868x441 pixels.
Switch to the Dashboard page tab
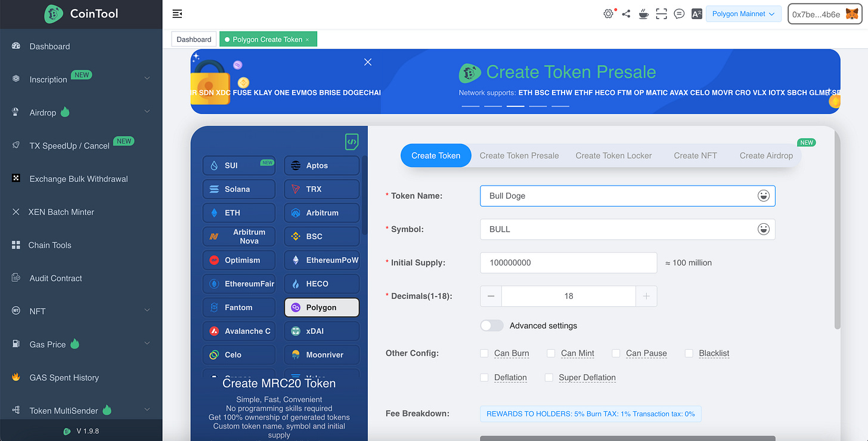pyautogui.click(x=194, y=39)
